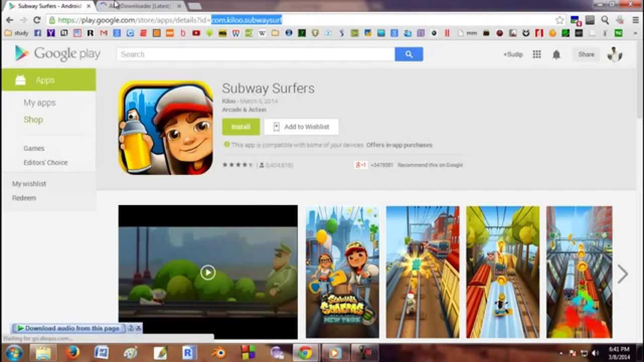Close the Download audio banner
644x362 pixels.
click(x=138, y=328)
